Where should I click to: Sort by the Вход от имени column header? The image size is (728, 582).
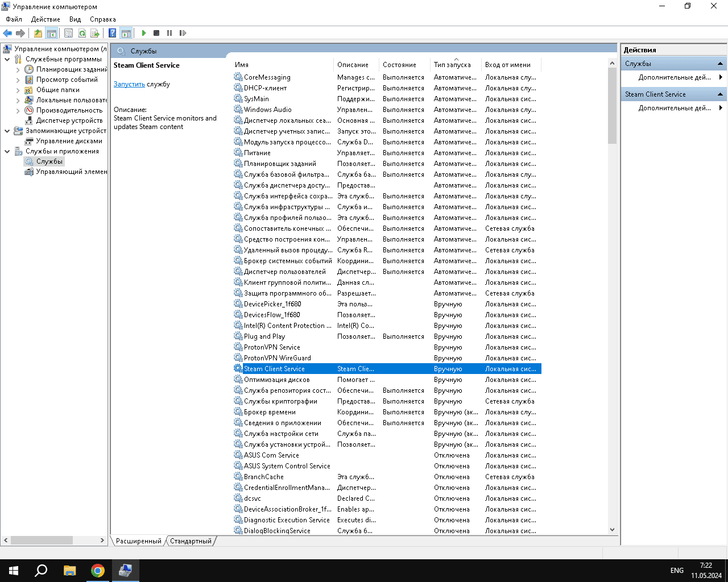point(511,65)
